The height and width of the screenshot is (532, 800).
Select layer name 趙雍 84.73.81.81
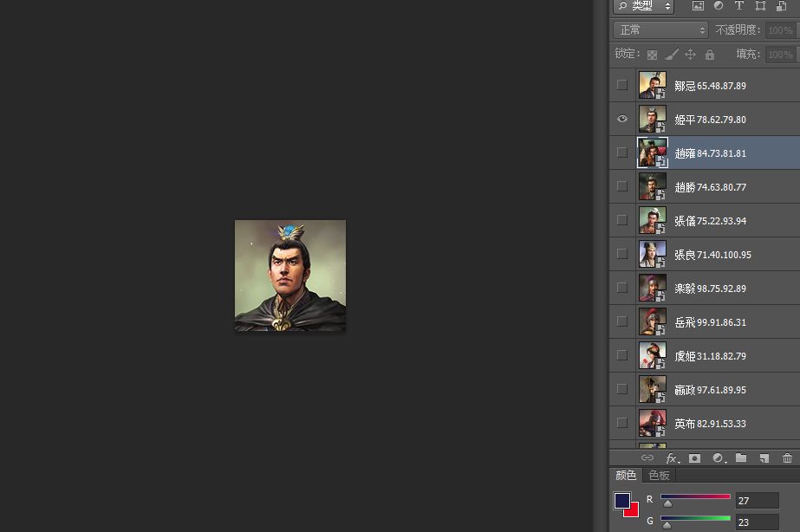(x=710, y=153)
